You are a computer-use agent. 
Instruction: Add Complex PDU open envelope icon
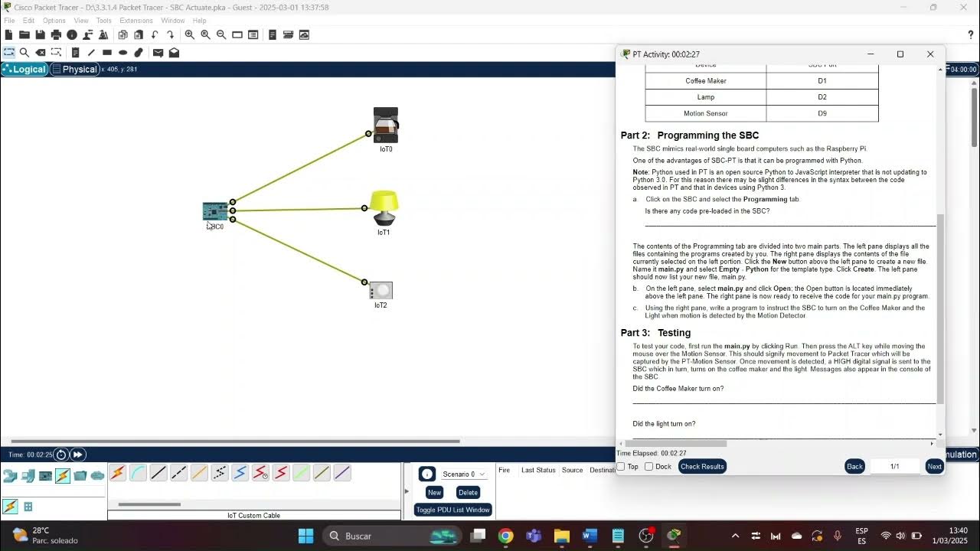174,53
